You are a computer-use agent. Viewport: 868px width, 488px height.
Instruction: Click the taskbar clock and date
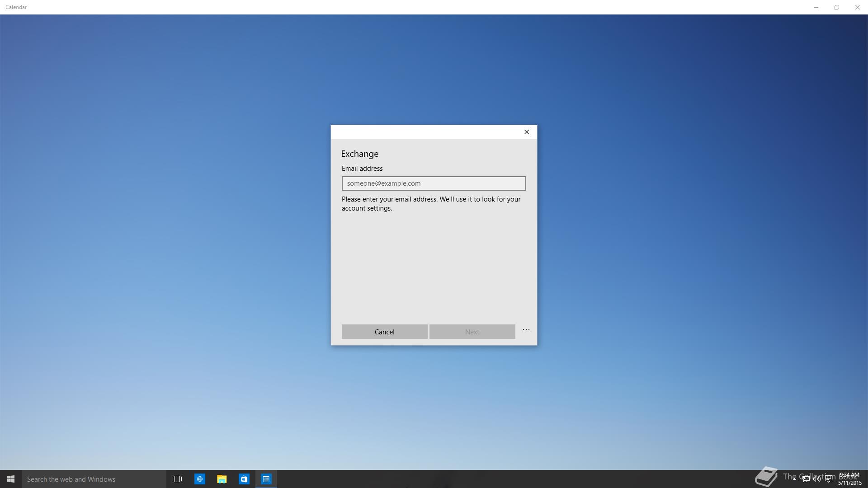click(849, 479)
